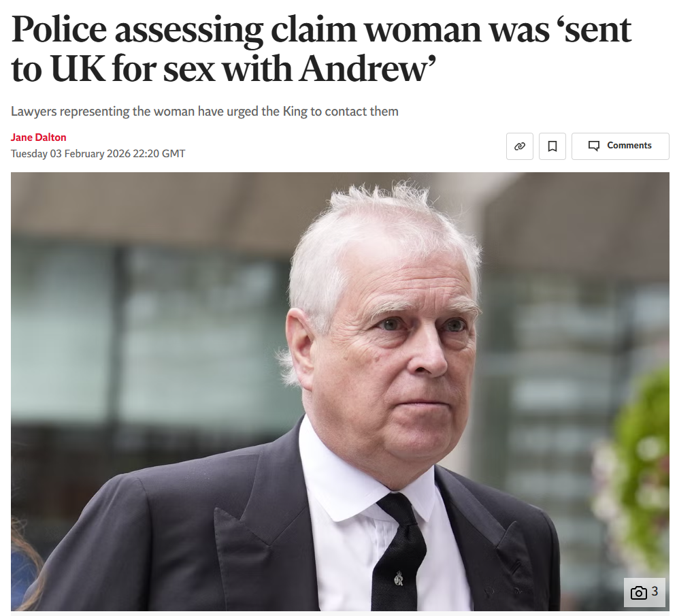
Task: Click the gallery count number 3
Action: click(x=655, y=591)
